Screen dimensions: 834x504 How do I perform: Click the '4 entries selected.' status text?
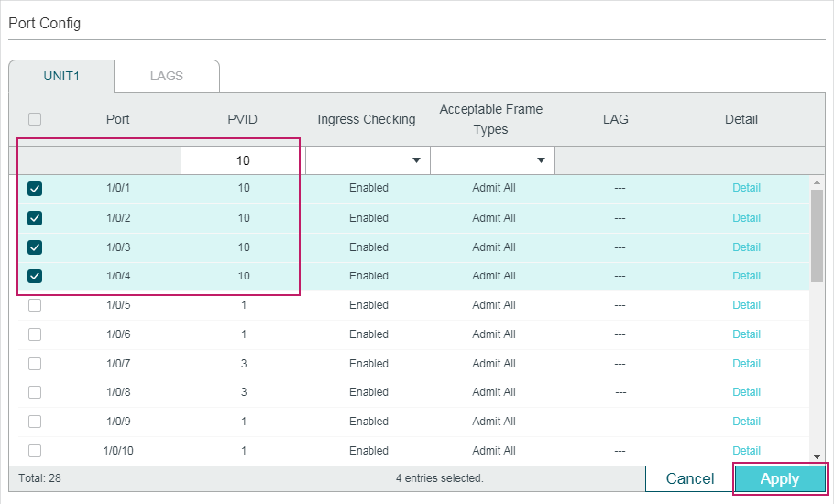click(x=439, y=478)
